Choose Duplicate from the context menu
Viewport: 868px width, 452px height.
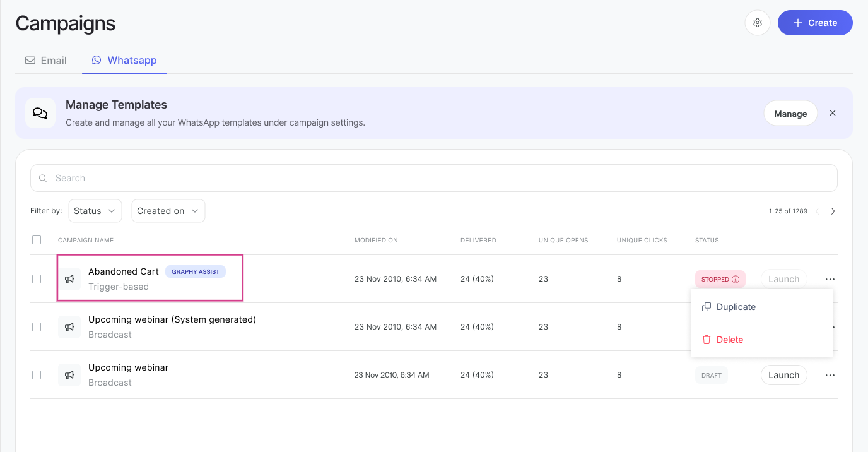point(736,307)
